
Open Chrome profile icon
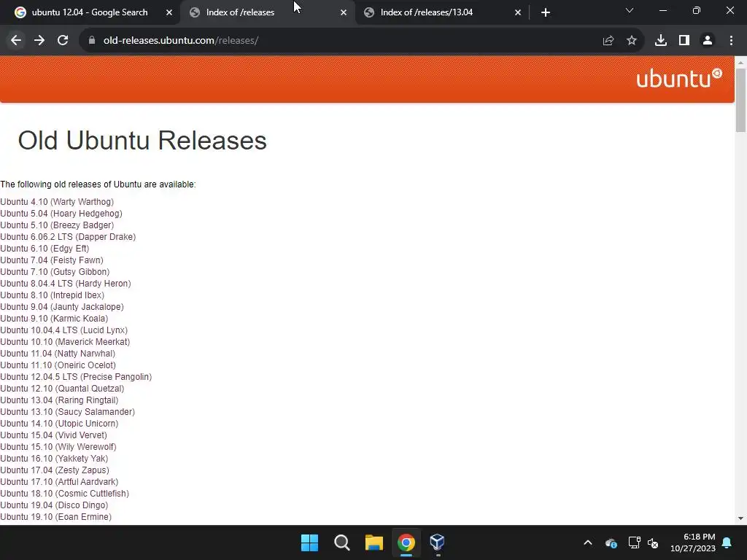point(708,41)
